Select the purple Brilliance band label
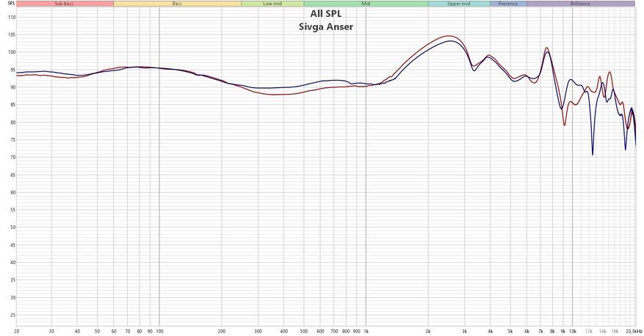 (580, 4)
